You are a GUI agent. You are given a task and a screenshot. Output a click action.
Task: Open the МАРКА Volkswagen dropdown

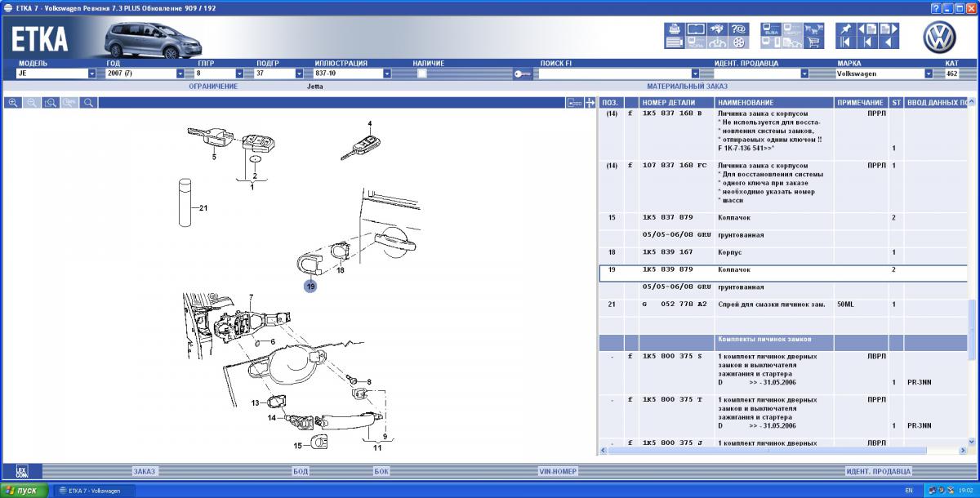(x=929, y=73)
